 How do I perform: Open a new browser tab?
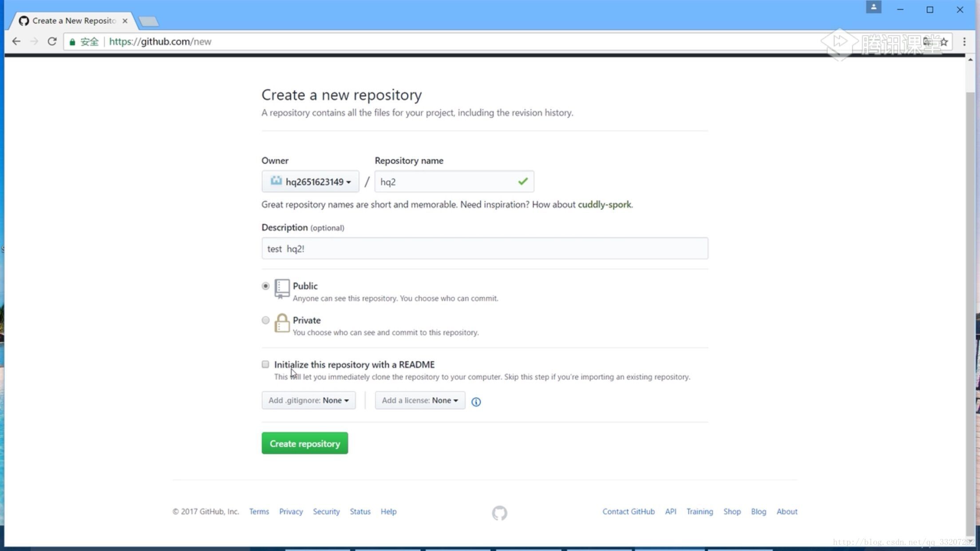pyautogui.click(x=148, y=21)
